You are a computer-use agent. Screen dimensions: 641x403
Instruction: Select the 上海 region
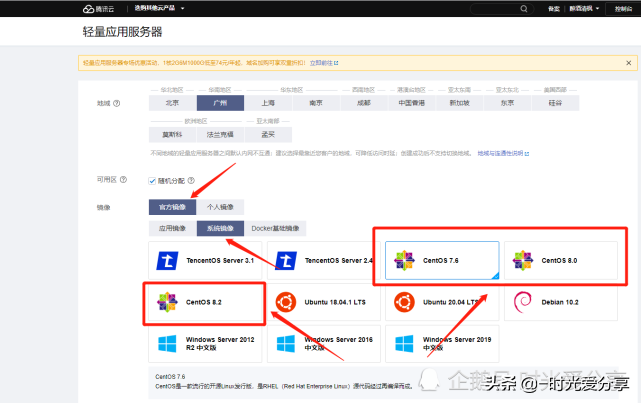click(x=268, y=103)
